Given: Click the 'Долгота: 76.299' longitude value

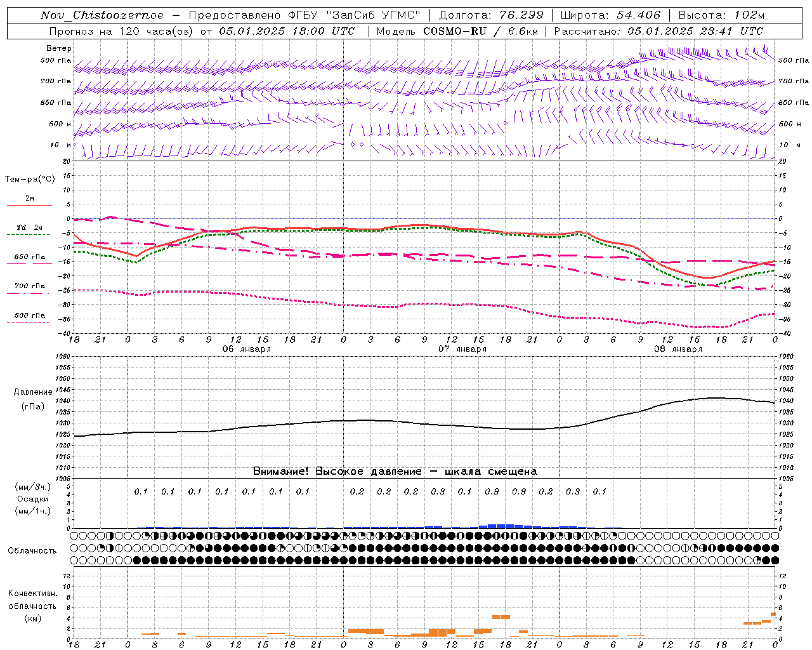Looking at the screenshot, I should (492, 15).
